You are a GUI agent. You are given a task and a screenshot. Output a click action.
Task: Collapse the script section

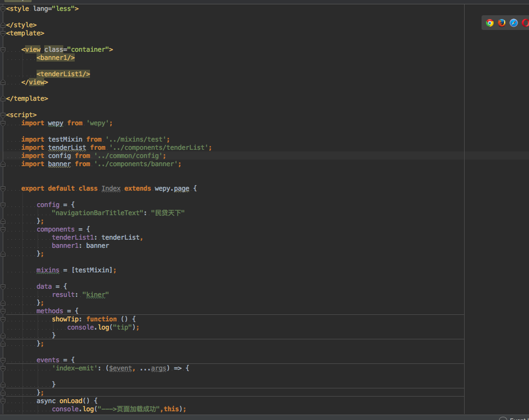pos(3,114)
